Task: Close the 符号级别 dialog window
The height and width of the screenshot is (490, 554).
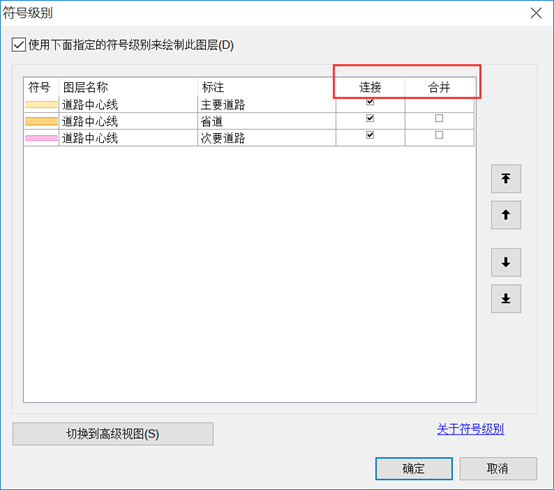Action: pyautogui.click(x=536, y=13)
